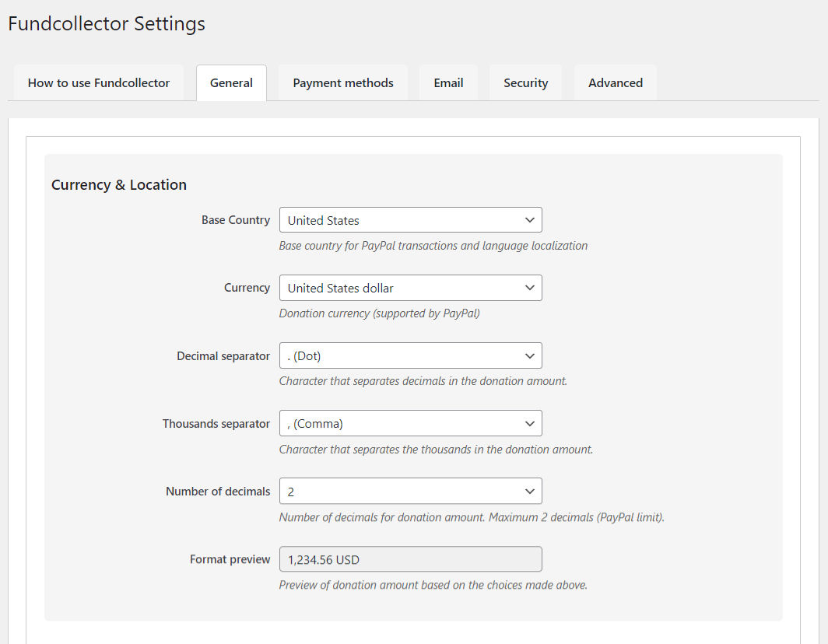Open the How to use Fundcollector tab
Image resolution: width=828 pixels, height=644 pixels.
pyautogui.click(x=98, y=82)
